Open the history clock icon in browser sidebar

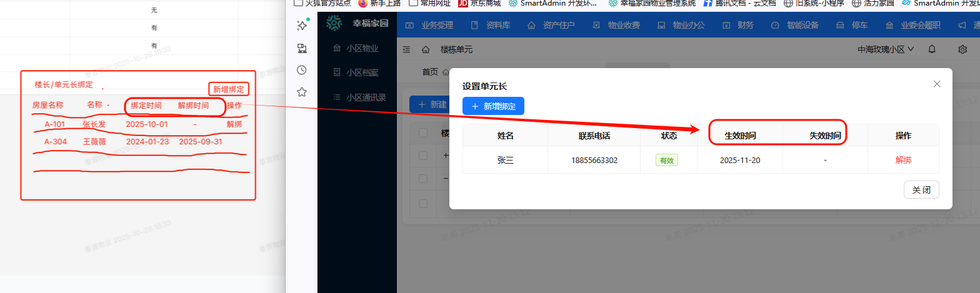pyautogui.click(x=302, y=70)
